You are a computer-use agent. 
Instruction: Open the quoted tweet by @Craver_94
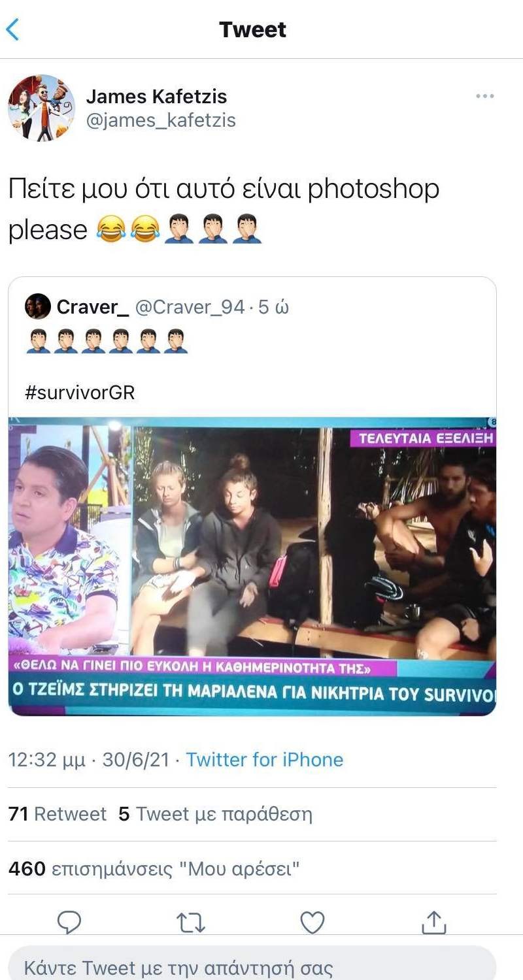[252, 497]
